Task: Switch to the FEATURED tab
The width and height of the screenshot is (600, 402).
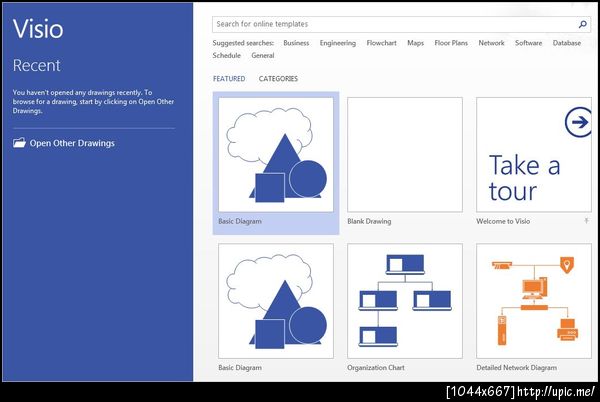Action: (x=229, y=79)
